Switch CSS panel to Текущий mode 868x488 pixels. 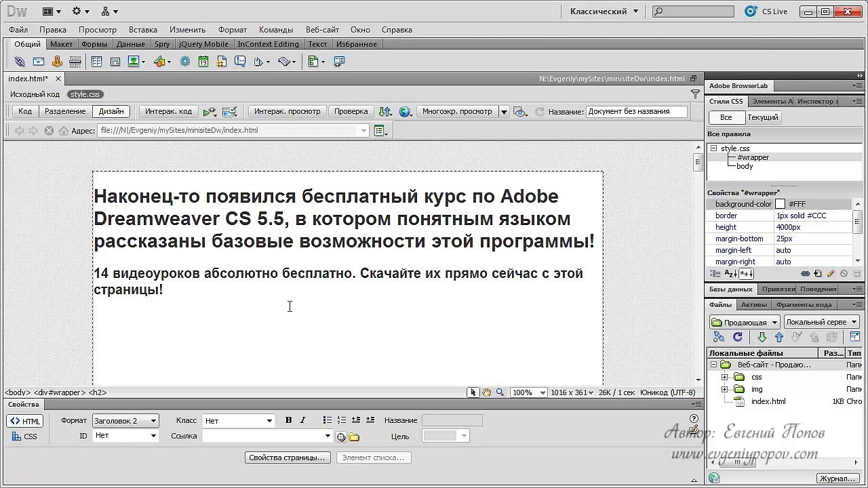coord(763,117)
